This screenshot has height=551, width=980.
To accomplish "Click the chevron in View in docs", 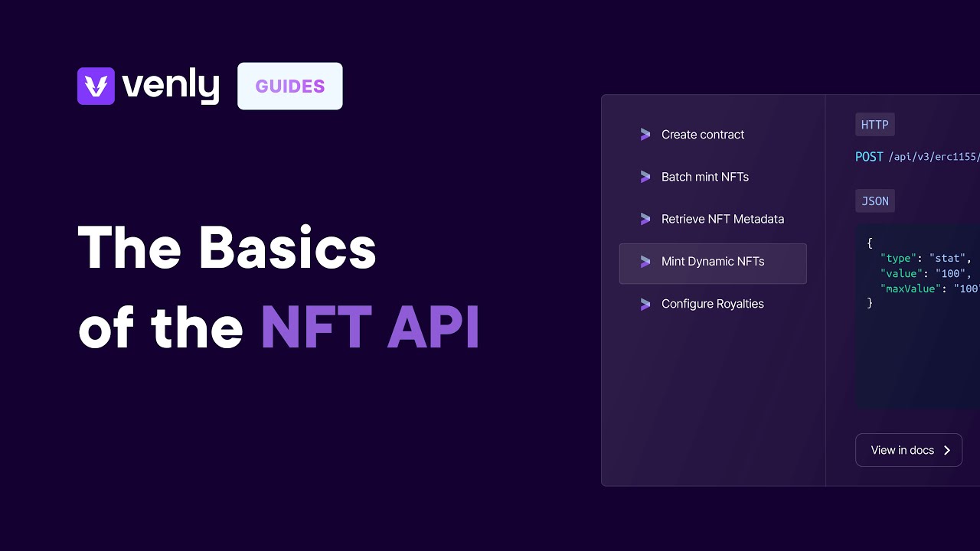I will tap(947, 450).
